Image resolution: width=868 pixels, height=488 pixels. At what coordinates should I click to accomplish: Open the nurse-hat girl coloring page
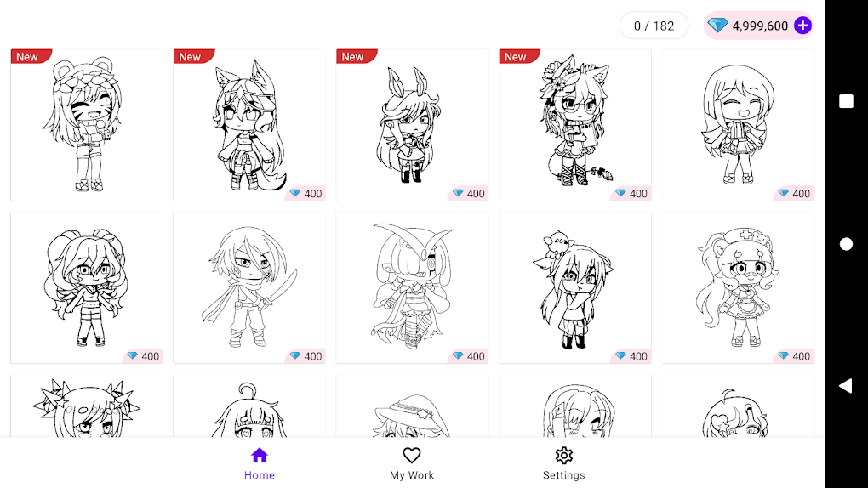point(738,287)
